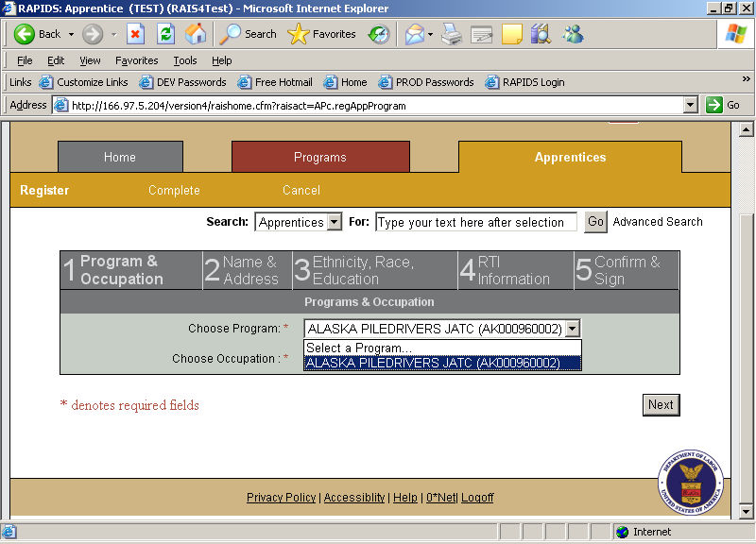The image size is (756, 544).
Task: Click the Print icon
Action: [452, 34]
